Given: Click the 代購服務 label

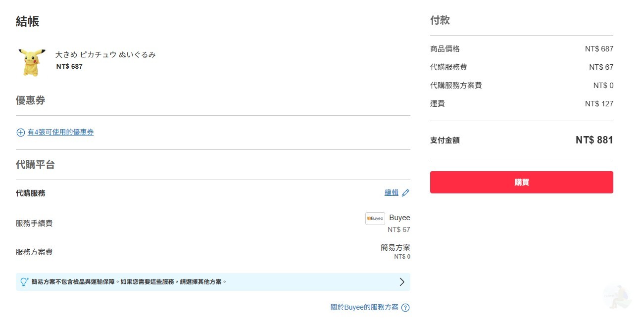Looking at the screenshot, I should click(31, 193).
